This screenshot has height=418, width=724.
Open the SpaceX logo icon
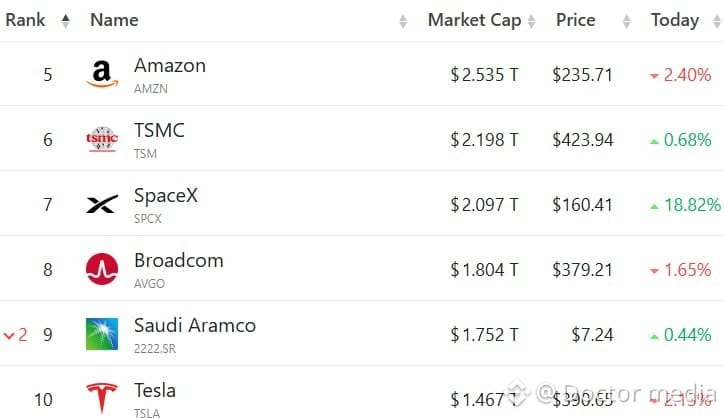pyautogui.click(x=102, y=204)
